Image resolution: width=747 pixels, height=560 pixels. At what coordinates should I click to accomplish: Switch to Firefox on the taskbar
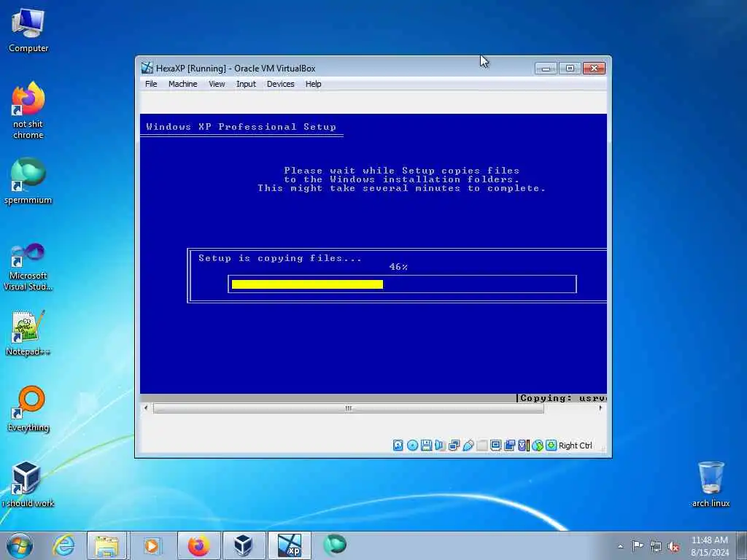tap(198, 545)
